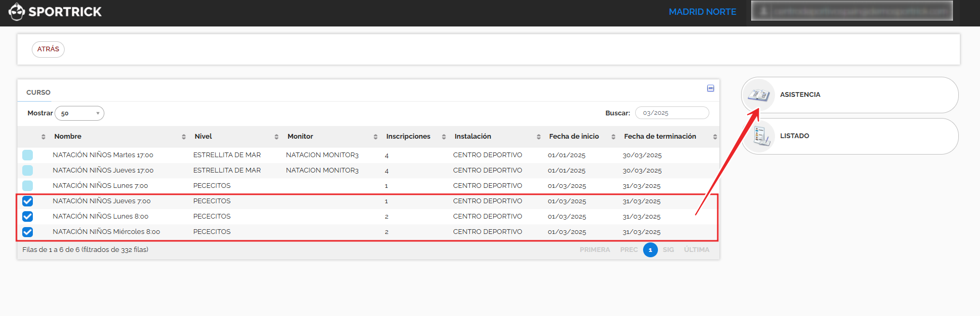The height and width of the screenshot is (316, 980).
Task: Sort table by Fecha de inicio column
Action: pos(574,137)
